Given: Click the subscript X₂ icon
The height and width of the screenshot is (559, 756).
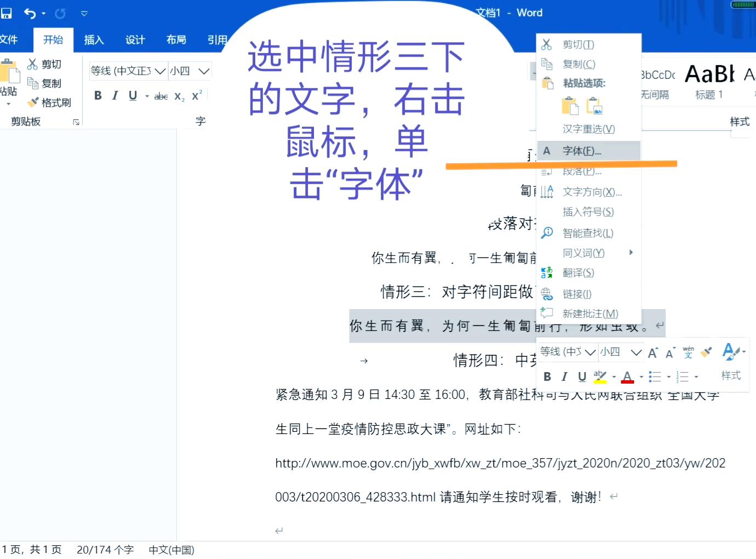Looking at the screenshot, I should click(179, 96).
